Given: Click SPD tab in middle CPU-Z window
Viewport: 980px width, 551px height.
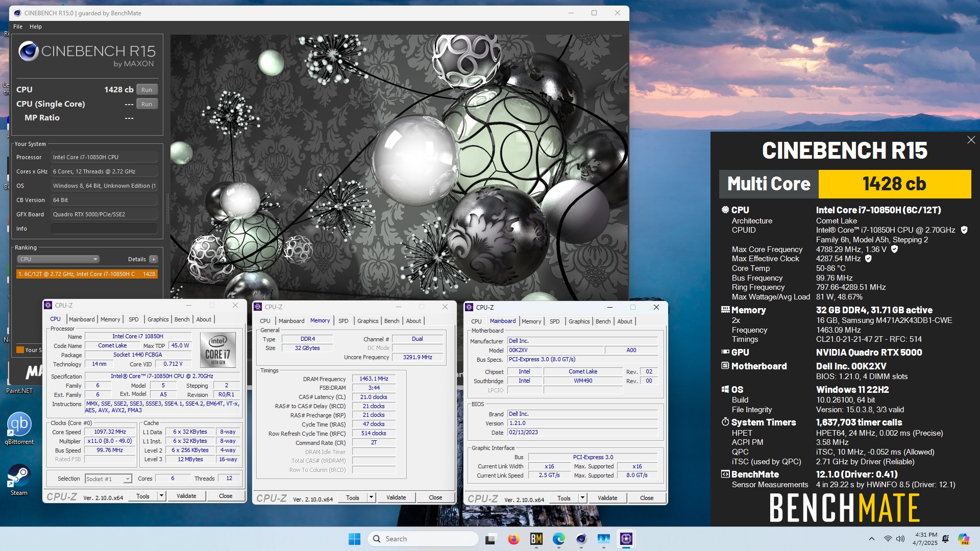Looking at the screenshot, I should tap(344, 321).
